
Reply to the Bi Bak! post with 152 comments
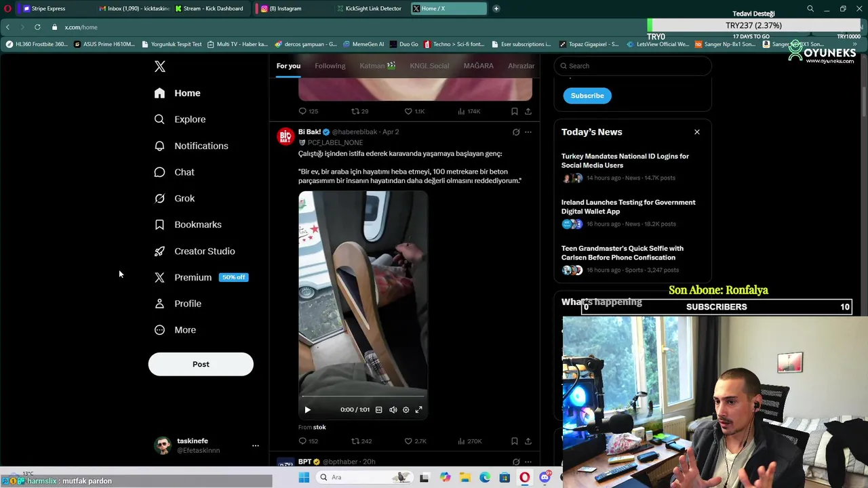click(309, 441)
